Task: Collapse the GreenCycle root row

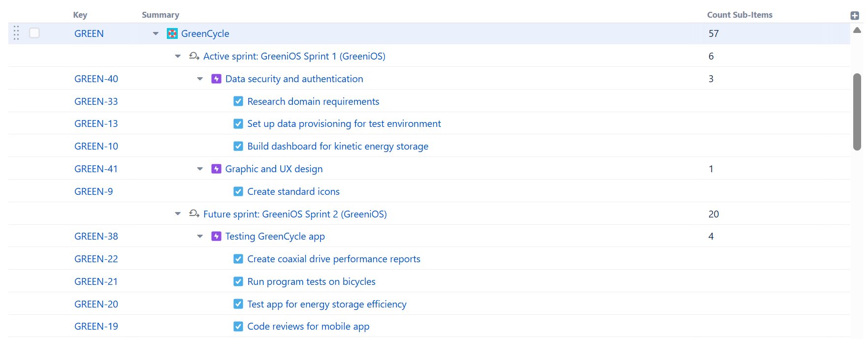Action: pyautogui.click(x=156, y=33)
